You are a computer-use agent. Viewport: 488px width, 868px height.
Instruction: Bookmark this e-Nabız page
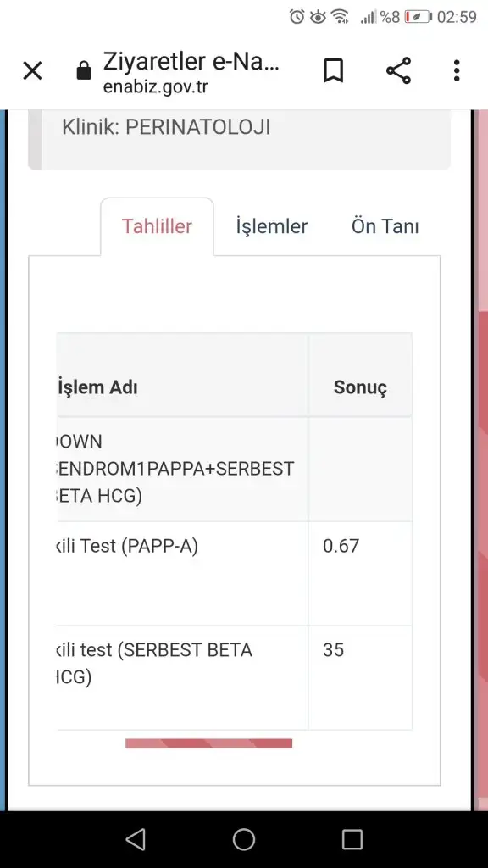tap(334, 71)
